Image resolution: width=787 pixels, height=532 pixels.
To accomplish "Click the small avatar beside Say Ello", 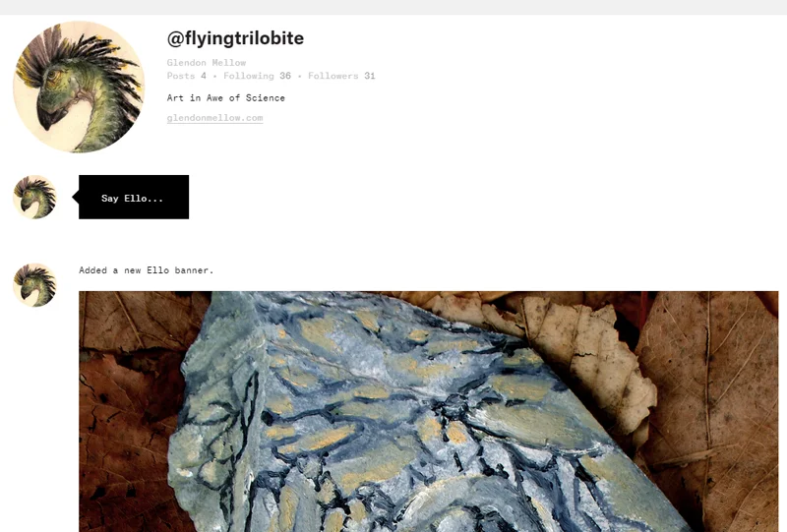I will (34, 197).
